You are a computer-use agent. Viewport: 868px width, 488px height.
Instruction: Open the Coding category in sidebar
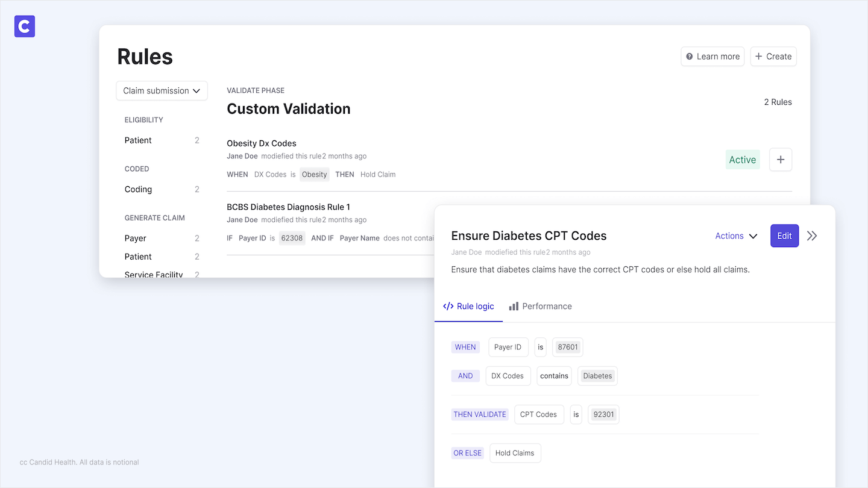click(x=138, y=189)
